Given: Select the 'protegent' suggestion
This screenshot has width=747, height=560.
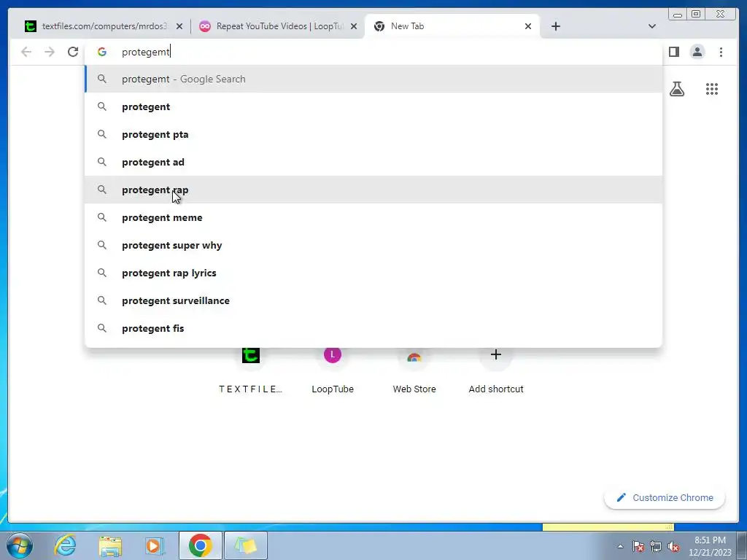Looking at the screenshot, I should [x=373, y=106].
